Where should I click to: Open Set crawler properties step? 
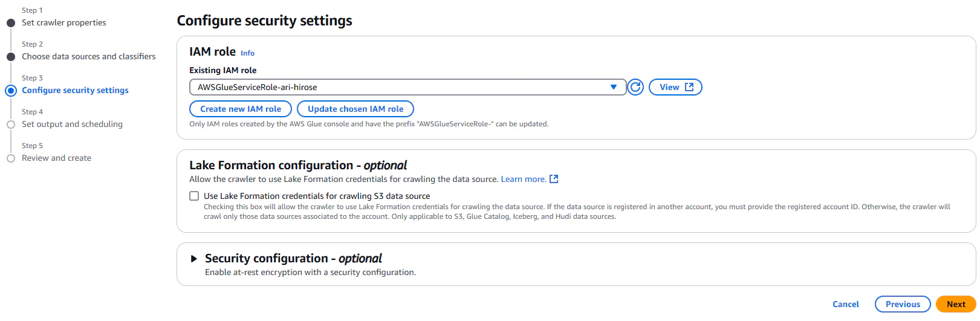64,22
